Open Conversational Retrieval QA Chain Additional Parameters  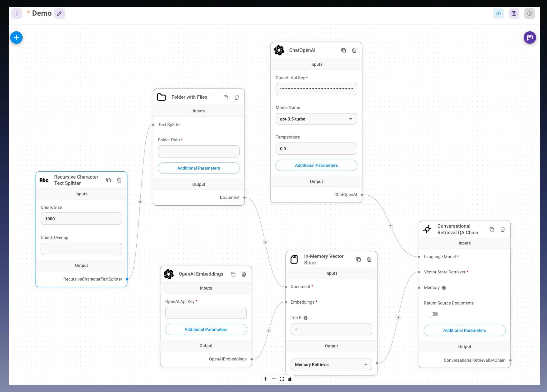tap(464, 331)
